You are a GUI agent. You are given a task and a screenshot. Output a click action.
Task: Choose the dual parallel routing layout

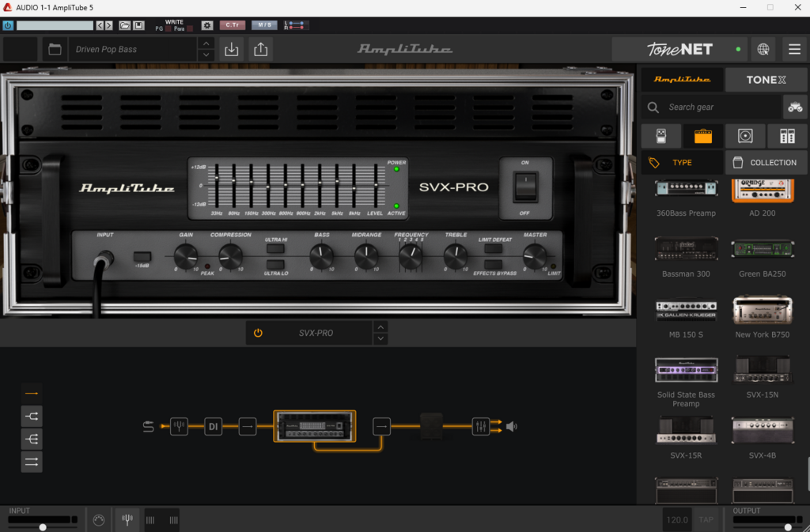(x=32, y=462)
